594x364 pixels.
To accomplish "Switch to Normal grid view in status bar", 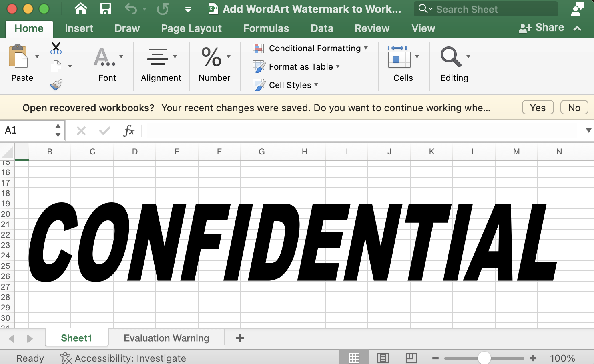I will (x=354, y=357).
